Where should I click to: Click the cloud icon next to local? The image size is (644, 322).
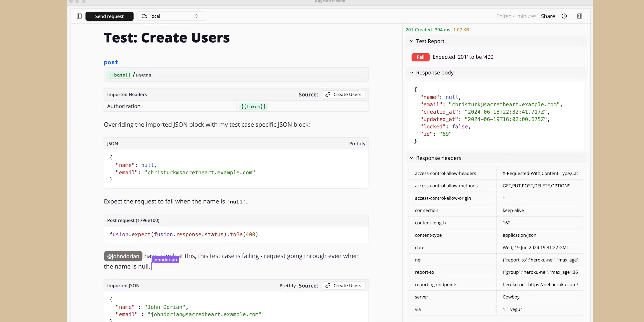pyautogui.click(x=144, y=16)
